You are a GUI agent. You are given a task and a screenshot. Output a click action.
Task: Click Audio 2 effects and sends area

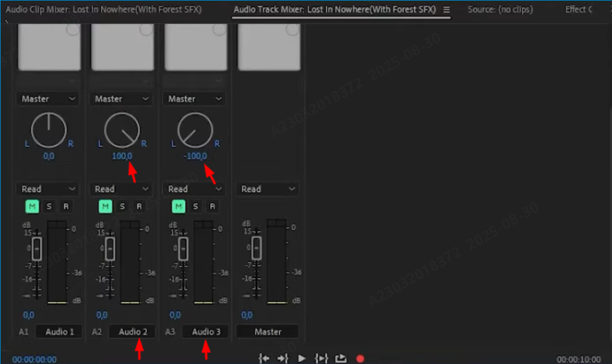[123, 47]
